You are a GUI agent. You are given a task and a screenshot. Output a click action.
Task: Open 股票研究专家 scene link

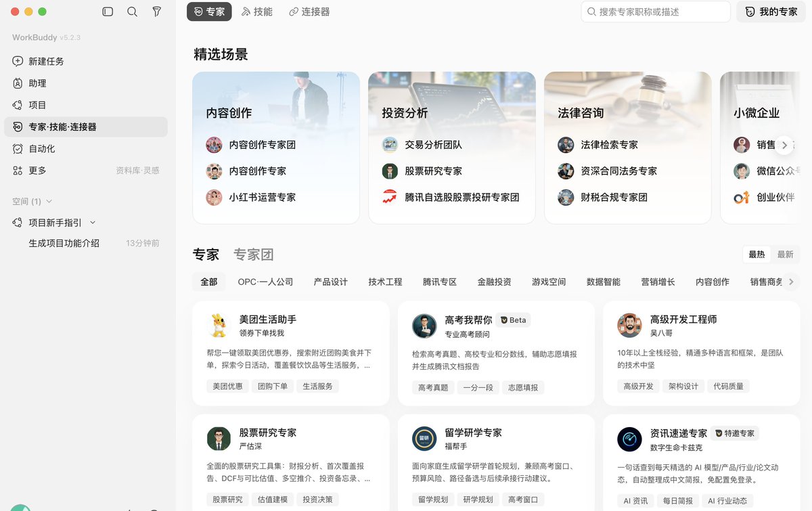tap(434, 171)
